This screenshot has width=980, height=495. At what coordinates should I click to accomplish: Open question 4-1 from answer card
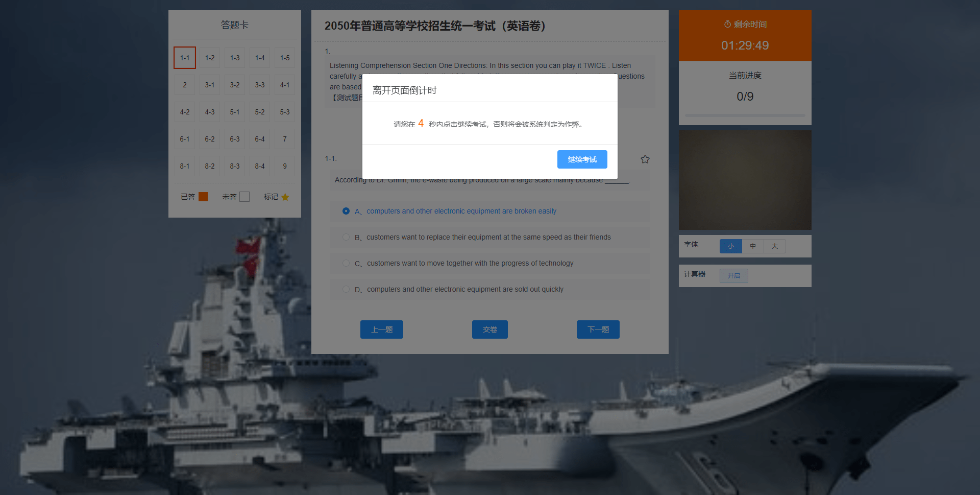click(x=285, y=85)
